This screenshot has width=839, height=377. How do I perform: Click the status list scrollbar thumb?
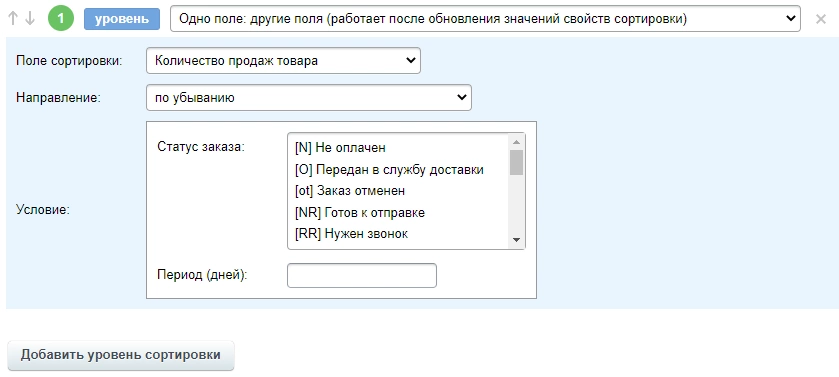(516, 163)
